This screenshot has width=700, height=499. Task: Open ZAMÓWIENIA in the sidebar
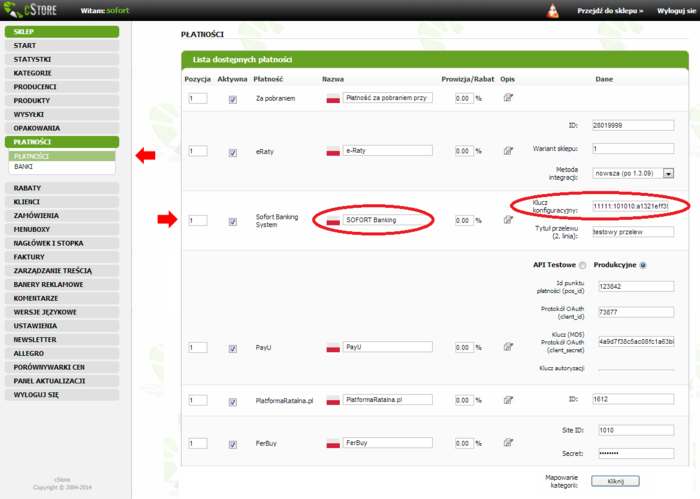[x=62, y=216]
